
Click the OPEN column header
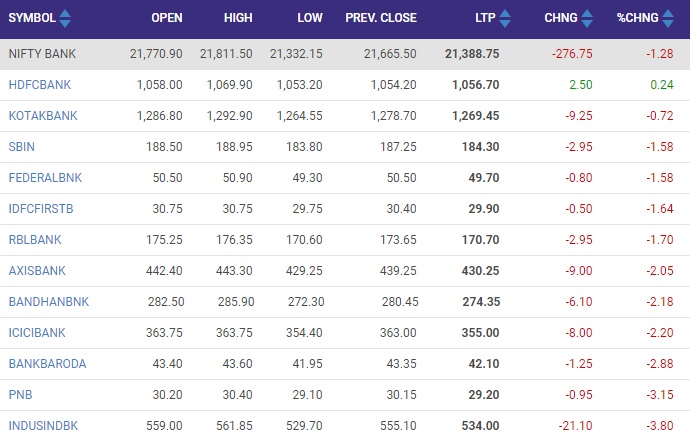[x=166, y=18]
